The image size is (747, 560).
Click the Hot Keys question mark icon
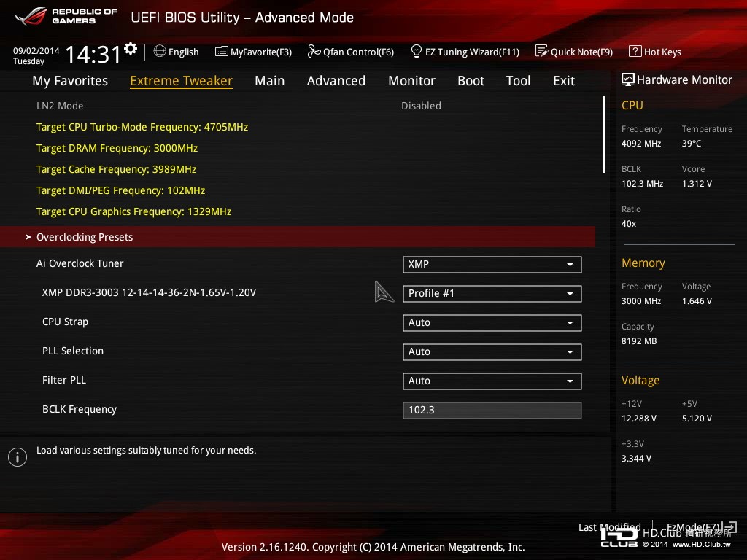635,52
